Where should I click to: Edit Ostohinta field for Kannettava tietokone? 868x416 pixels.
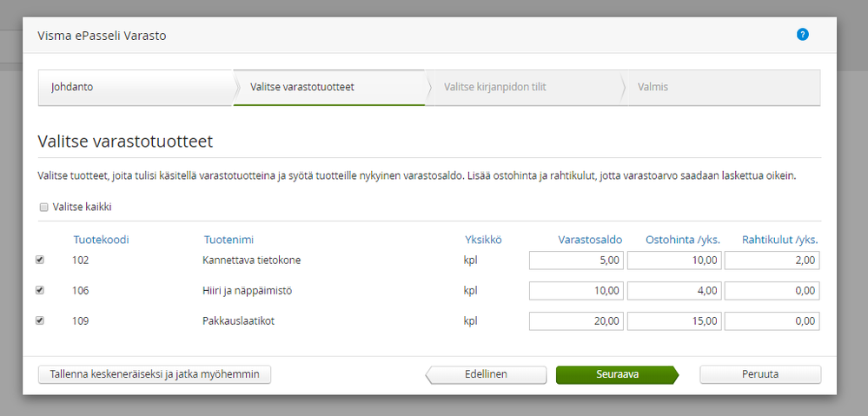pos(674,260)
